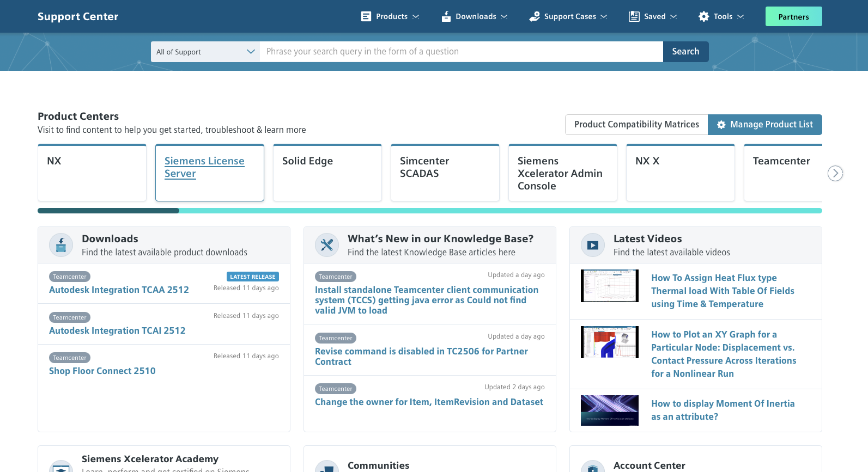Expand the Saved menu chevron
The height and width of the screenshot is (472, 868).
point(673,16)
